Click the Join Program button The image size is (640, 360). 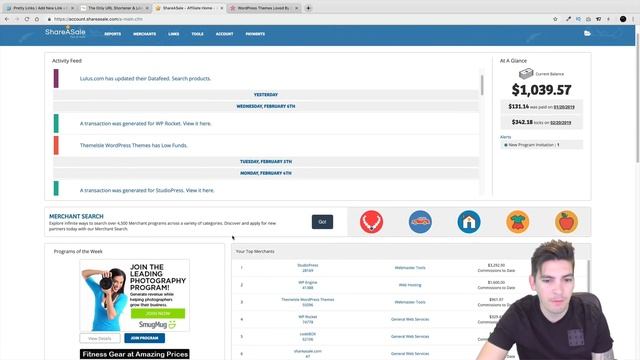click(x=144, y=338)
